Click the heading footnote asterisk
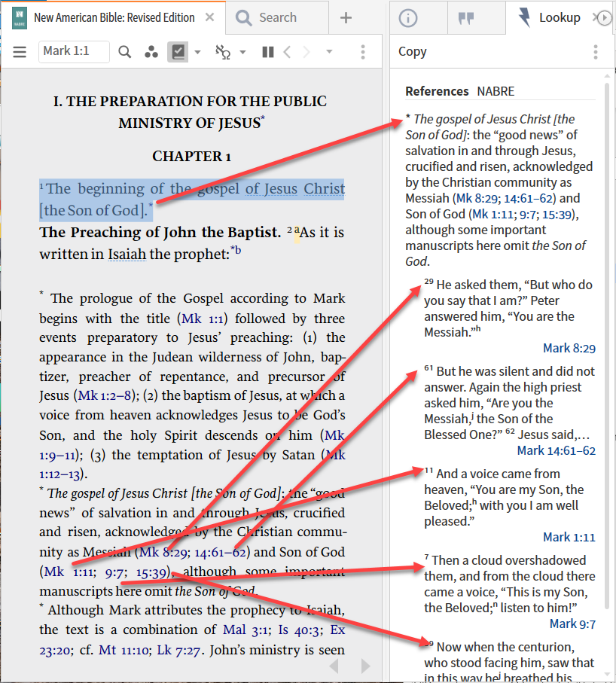Viewport: 616px width, 683px height. click(263, 118)
